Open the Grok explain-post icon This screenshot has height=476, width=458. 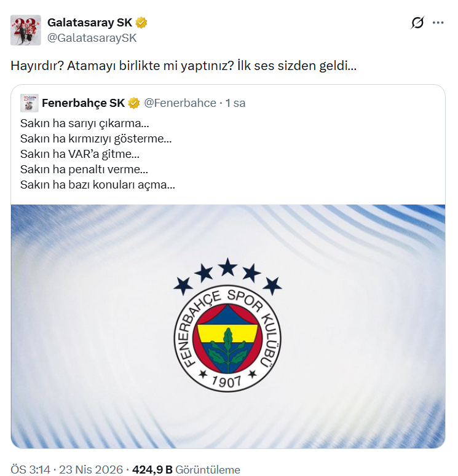coord(417,23)
